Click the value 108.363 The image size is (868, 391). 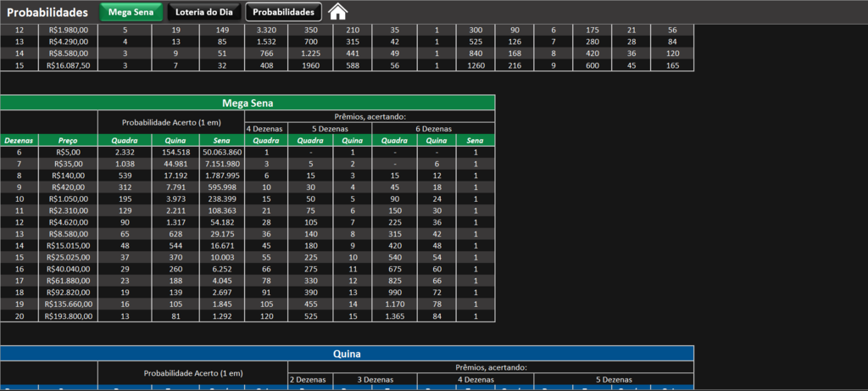pos(222,210)
